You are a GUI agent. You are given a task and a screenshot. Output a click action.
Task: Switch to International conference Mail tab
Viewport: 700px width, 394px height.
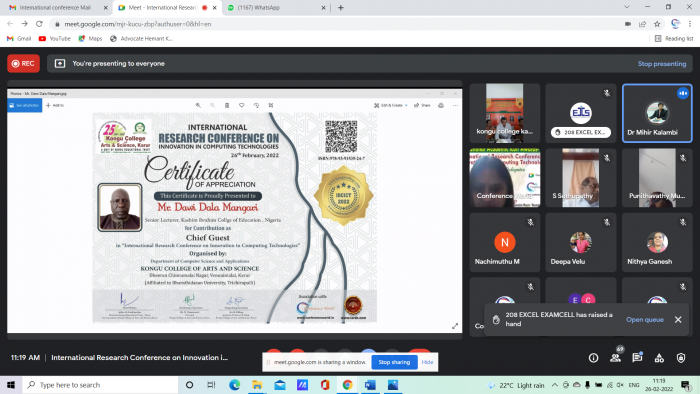55,8
